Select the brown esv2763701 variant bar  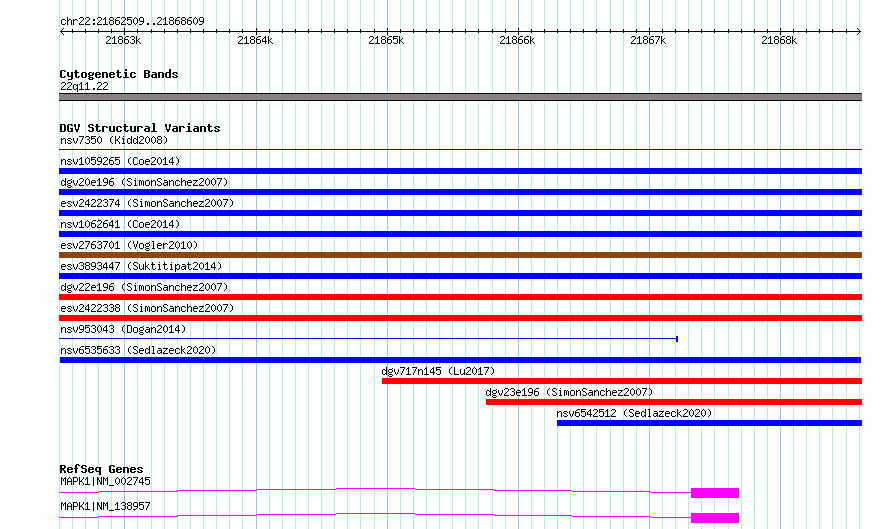(460, 255)
